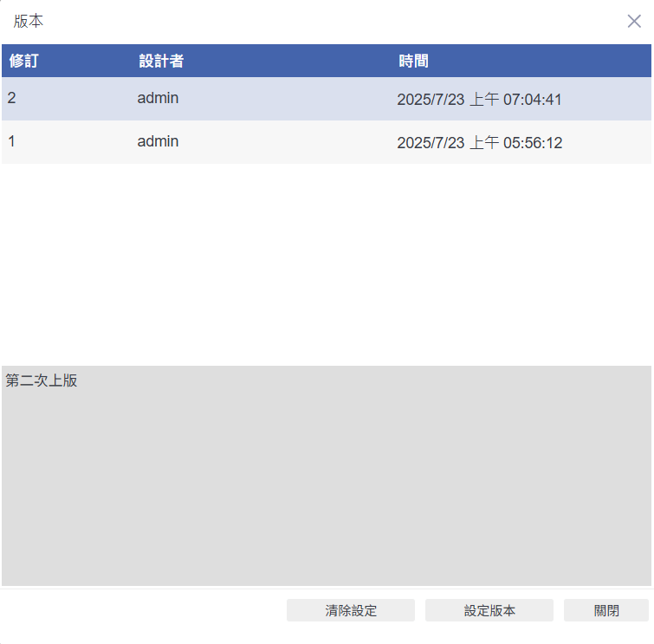
Task: Click the 關閉 button
Action: pos(605,610)
